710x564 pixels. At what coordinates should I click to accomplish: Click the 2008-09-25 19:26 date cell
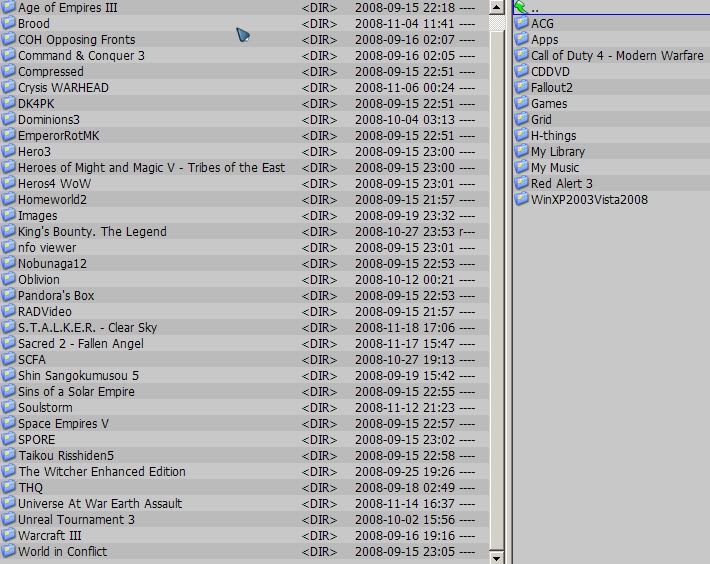[405, 472]
